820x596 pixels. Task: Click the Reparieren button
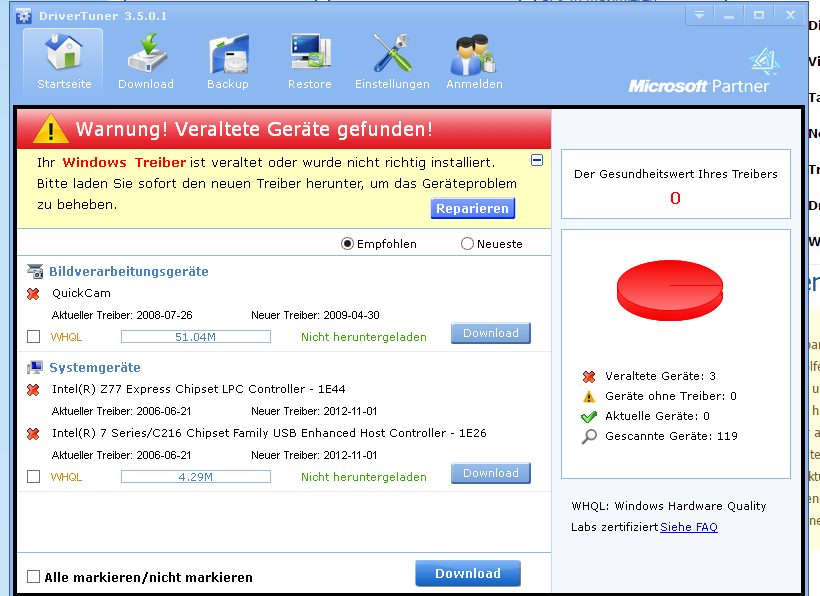473,208
